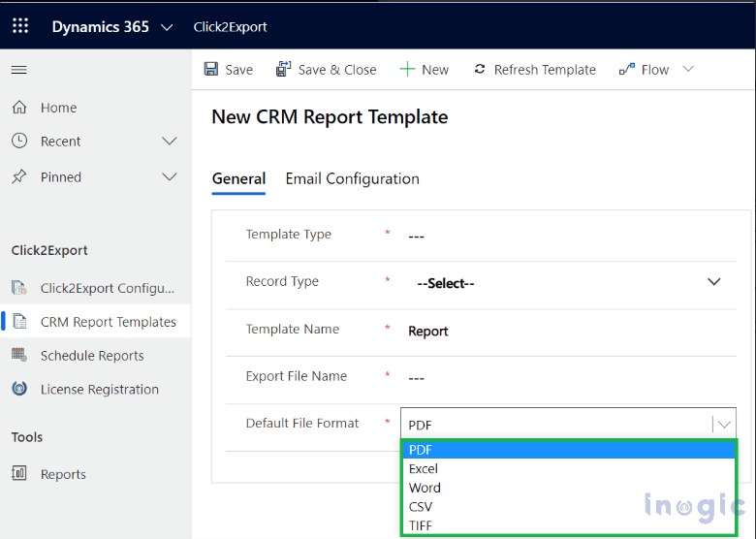Click the Record Type dropdown chevron

click(x=714, y=282)
